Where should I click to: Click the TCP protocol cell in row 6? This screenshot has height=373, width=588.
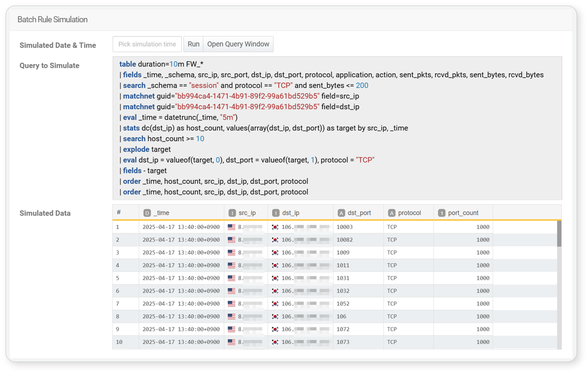click(x=408, y=291)
